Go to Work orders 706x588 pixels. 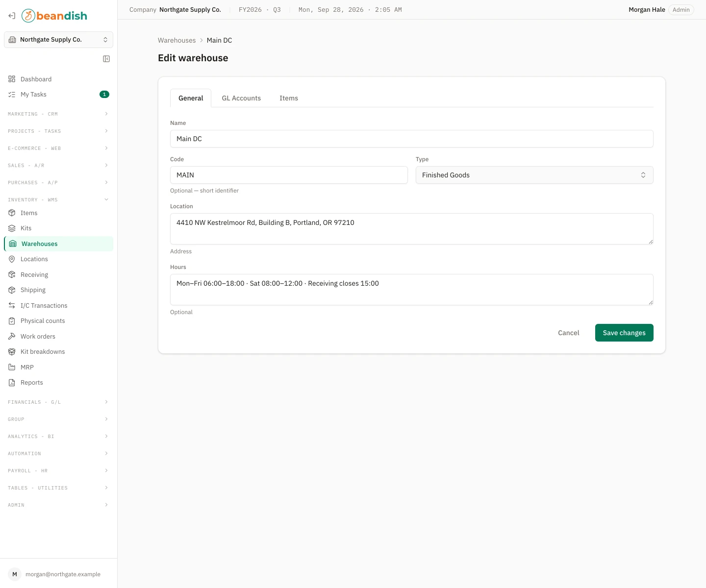[59, 337]
